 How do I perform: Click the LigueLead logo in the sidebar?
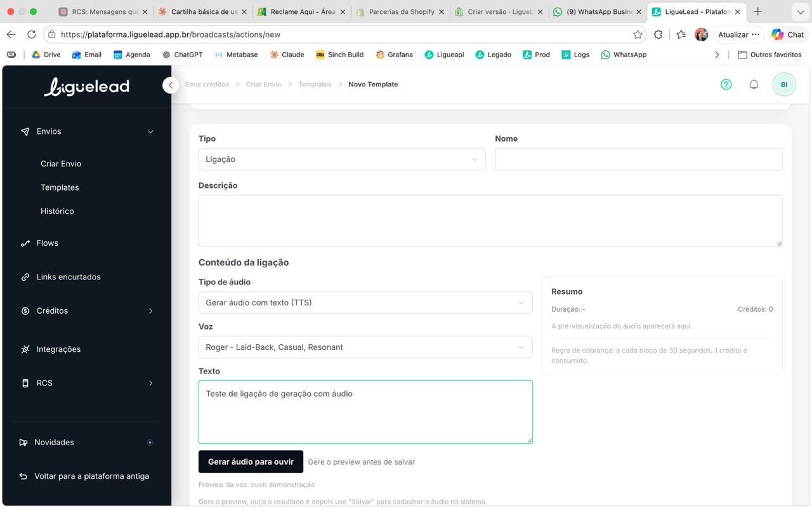[x=87, y=86]
